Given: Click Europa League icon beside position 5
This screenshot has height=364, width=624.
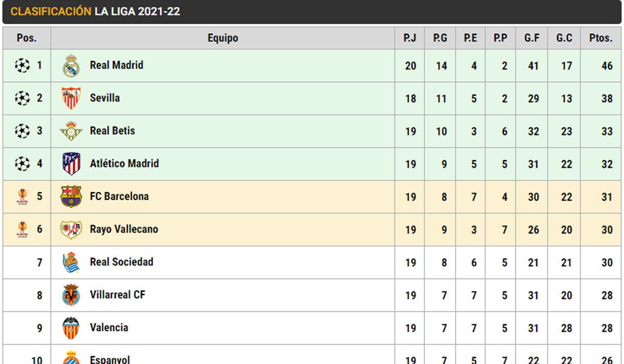Looking at the screenshot, I should pos(22,197).
